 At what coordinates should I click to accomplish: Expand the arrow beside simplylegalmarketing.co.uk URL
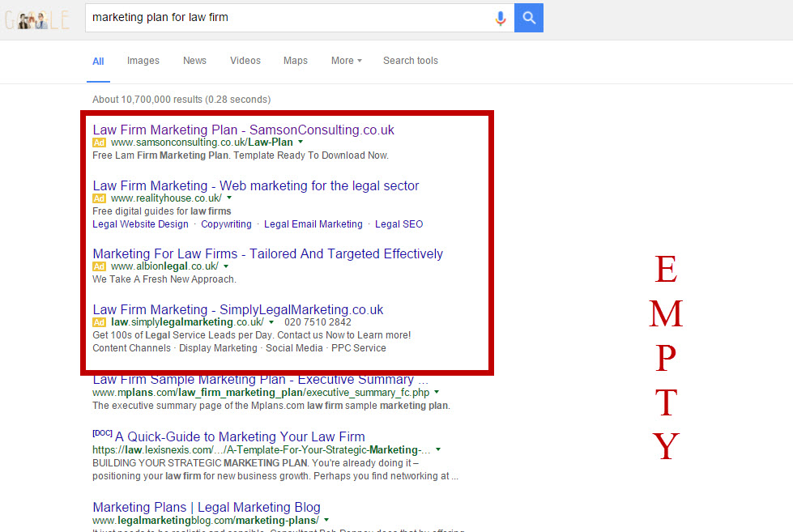pos(271,322)
